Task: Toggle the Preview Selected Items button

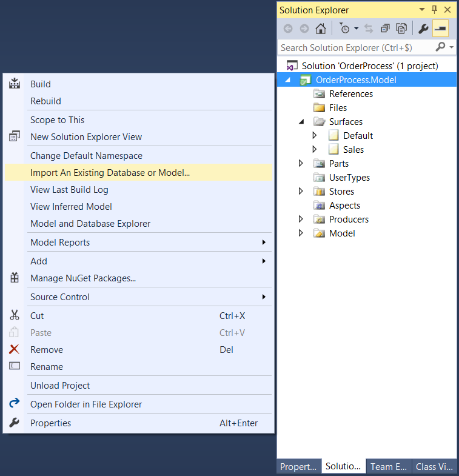Action: point(440,28)
